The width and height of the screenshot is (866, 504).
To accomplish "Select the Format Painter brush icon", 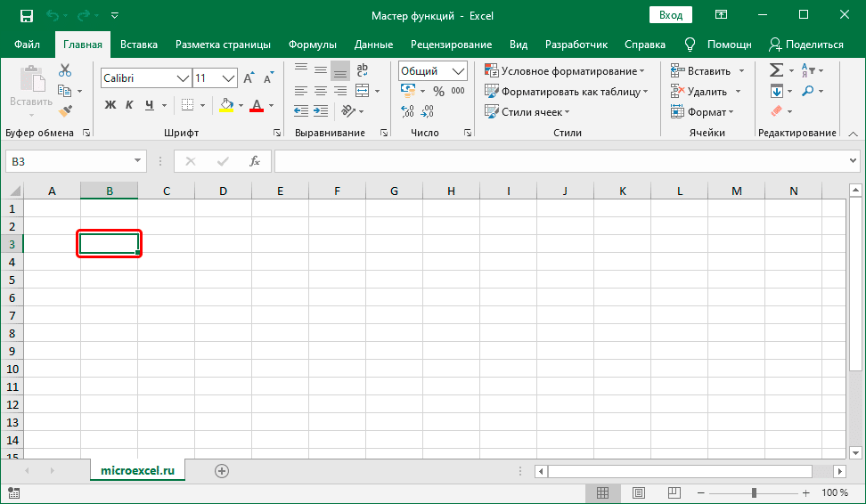I will (x=65, y=110).
